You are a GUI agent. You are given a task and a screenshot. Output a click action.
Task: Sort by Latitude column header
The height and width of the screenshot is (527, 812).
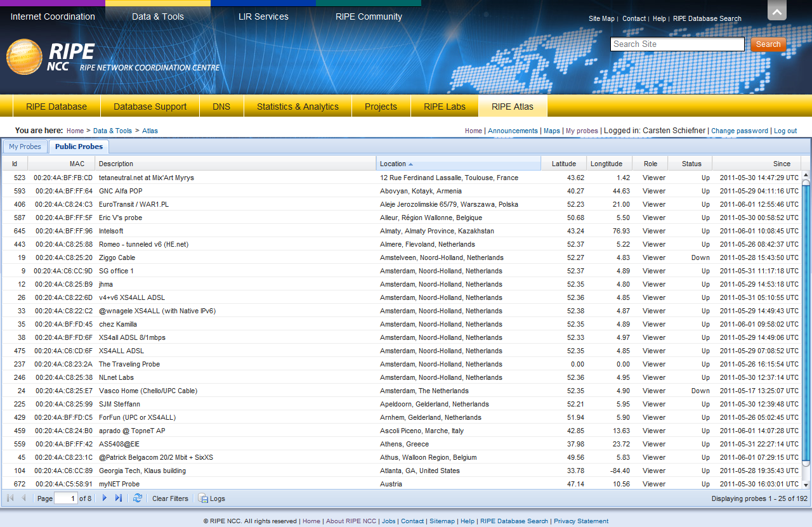pyautogui.click(x=564, y=164)
